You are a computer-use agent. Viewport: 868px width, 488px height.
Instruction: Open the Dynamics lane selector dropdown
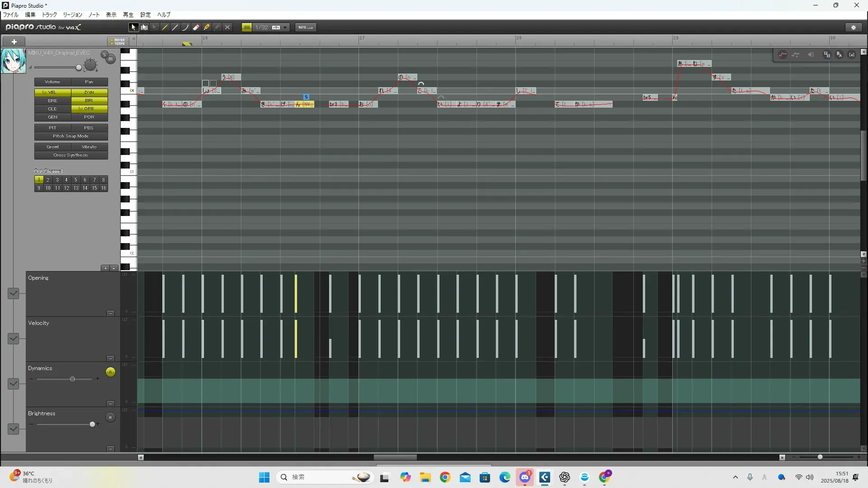coord(13,384)
